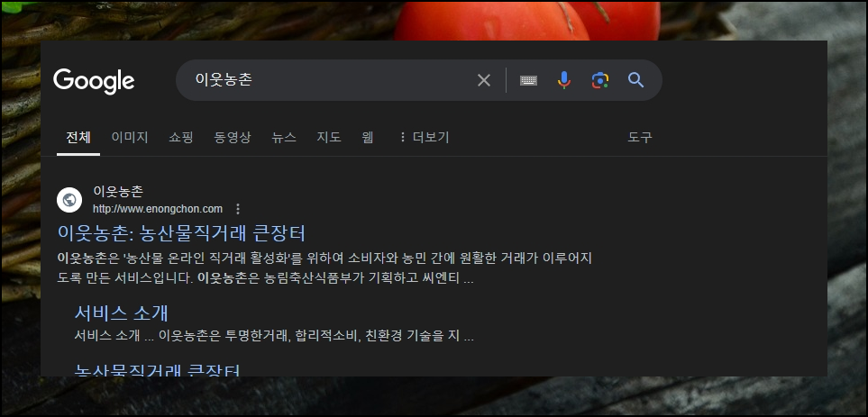The height and width of the screenshot is (417, 868).
Task: Switch to the 지도 tab
Action: (x=329, y=137)
